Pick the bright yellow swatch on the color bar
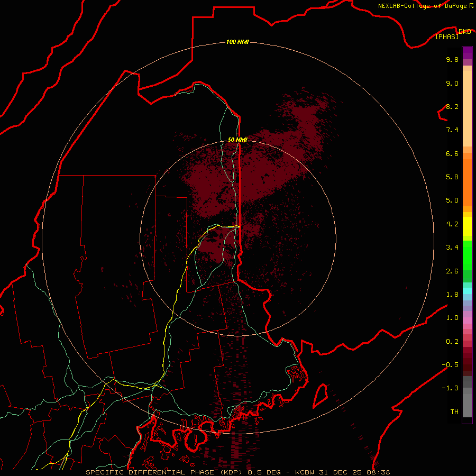 click(467, 226)
